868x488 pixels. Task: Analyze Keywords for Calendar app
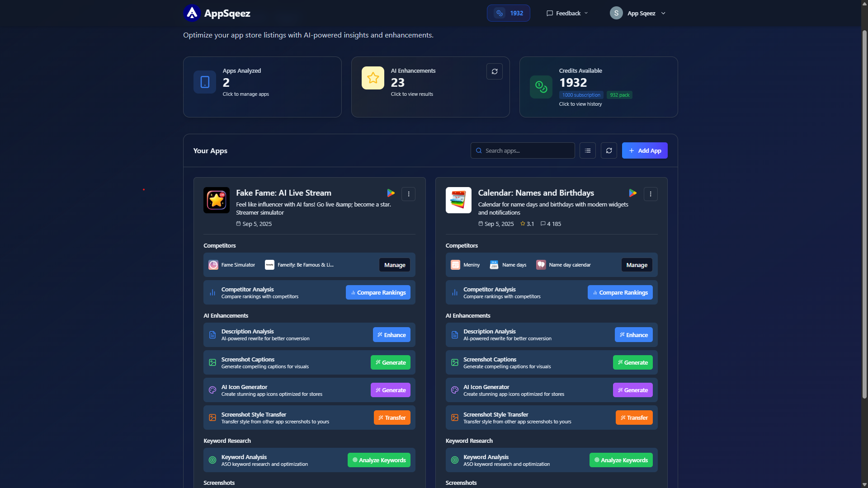(x=621, y=460)
